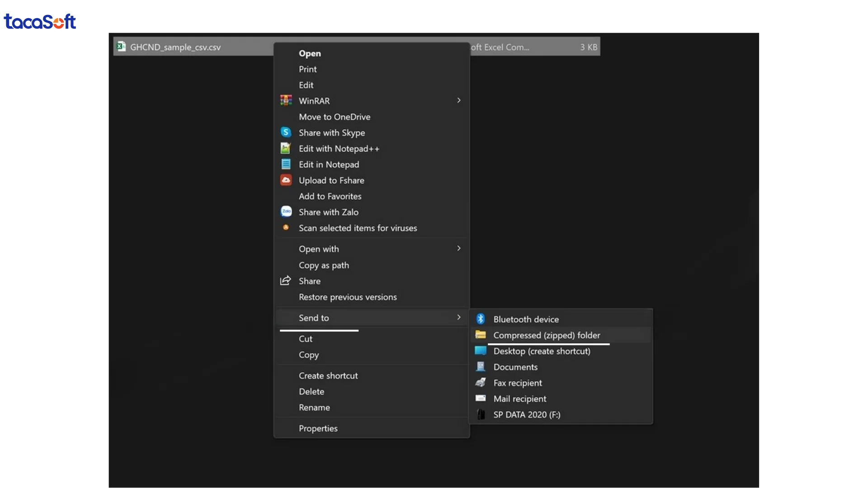Select Delete from the context menu

(x=372, y=391)
